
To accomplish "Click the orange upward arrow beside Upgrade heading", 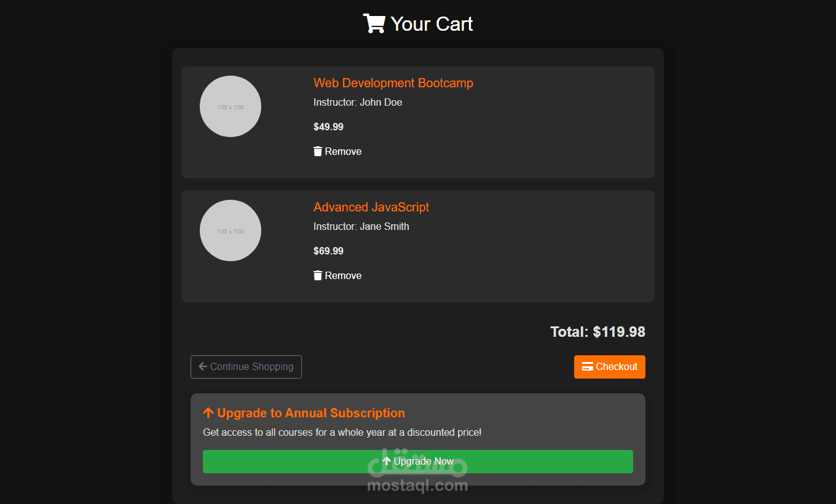I will point(208,412).
